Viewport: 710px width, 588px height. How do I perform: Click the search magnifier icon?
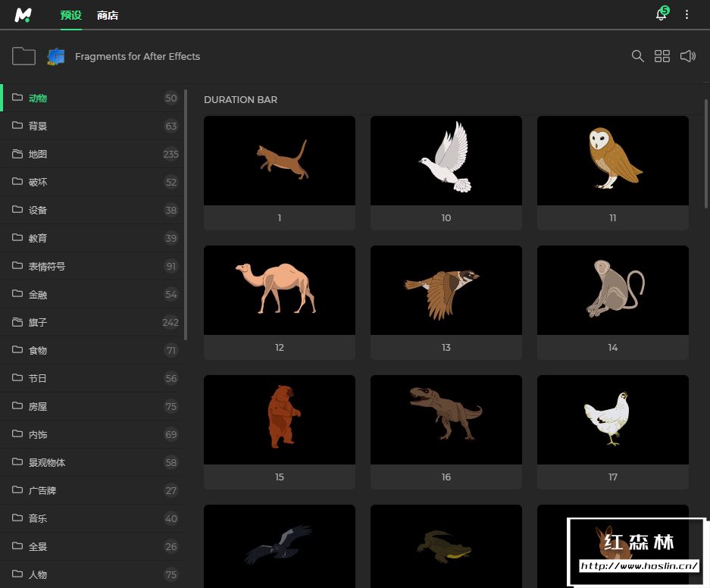tap(638, 56)
